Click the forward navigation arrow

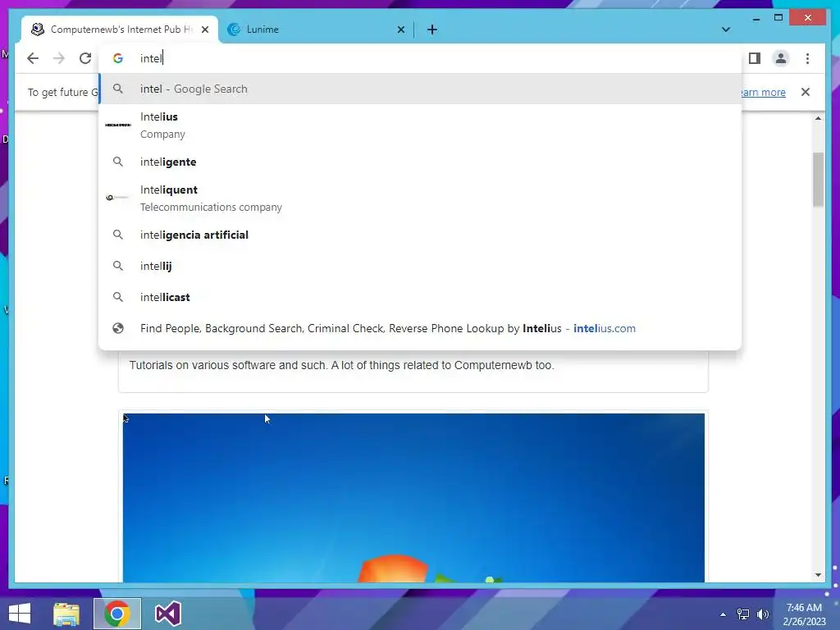coord(59,58)
